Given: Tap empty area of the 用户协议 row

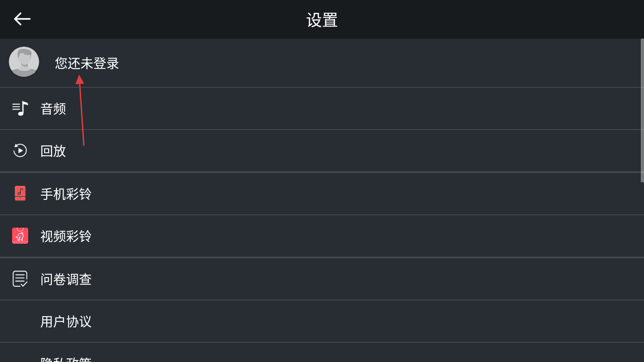Looking at the screenshot, I should [x=362, y=321].
